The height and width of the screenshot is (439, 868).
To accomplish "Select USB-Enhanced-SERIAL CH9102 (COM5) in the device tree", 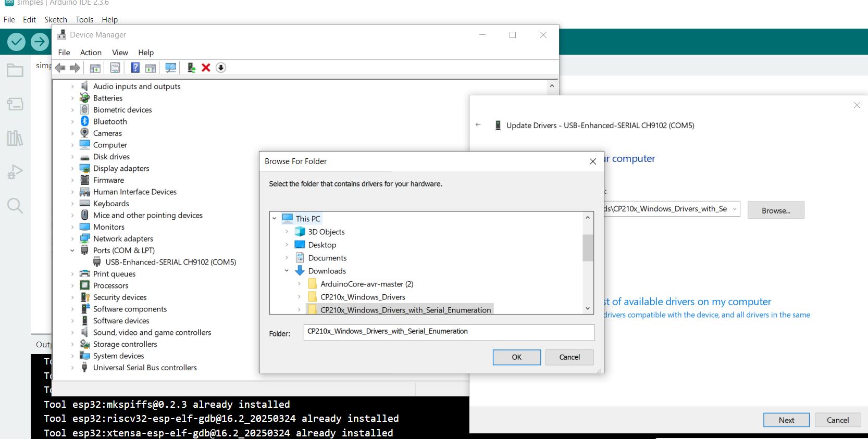I will 171,262.
